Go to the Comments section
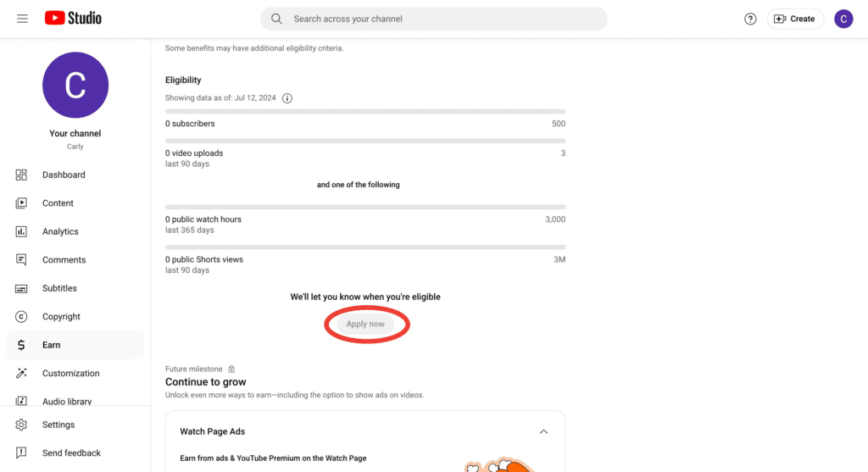868x472 pixels. 64,260
